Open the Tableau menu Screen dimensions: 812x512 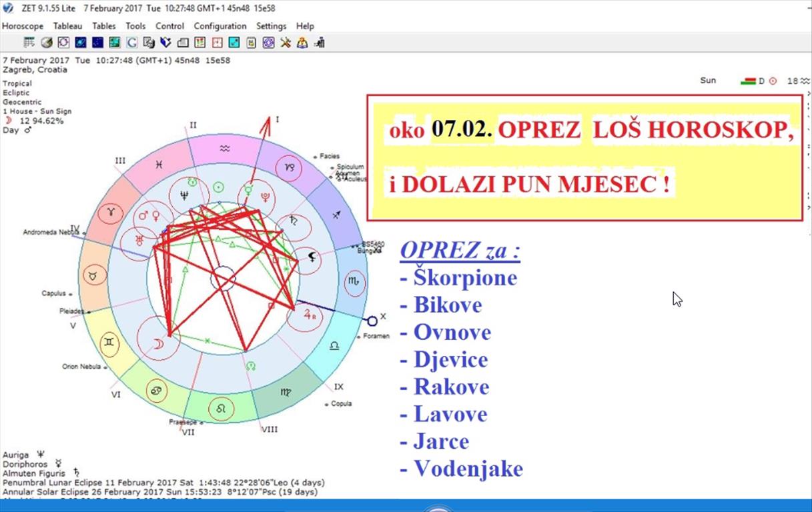[68, 26]
